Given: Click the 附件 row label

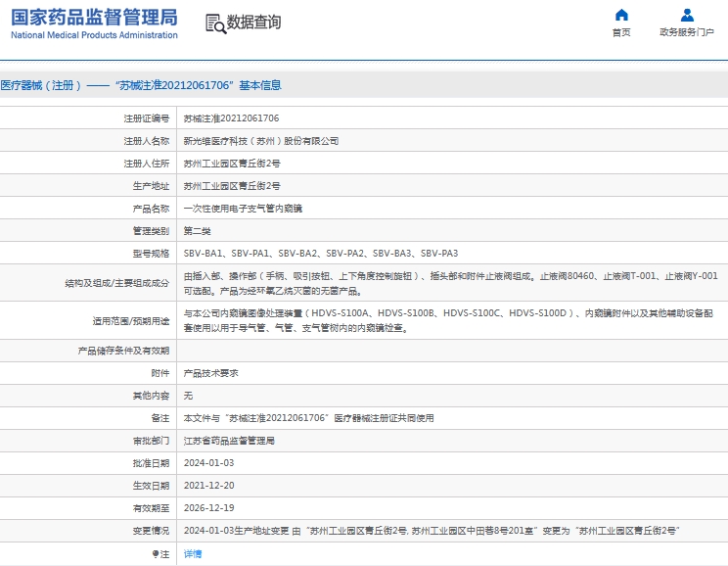Looking at the screenshot, I should [160, 373].
